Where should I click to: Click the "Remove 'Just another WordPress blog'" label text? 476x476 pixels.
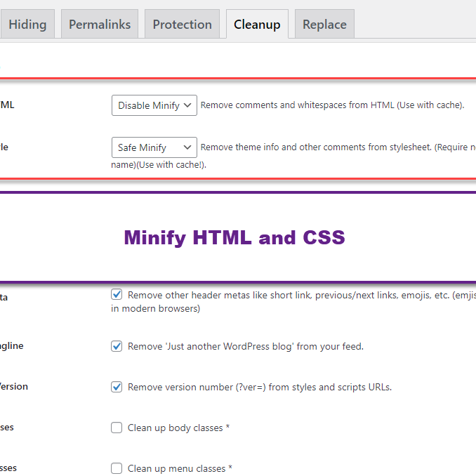[x=246, y=346]
